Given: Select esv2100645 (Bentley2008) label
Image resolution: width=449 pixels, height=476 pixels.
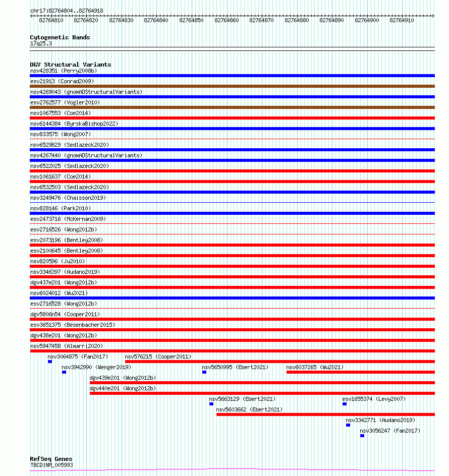Looking at the screenshot, I should click(67, 251).
